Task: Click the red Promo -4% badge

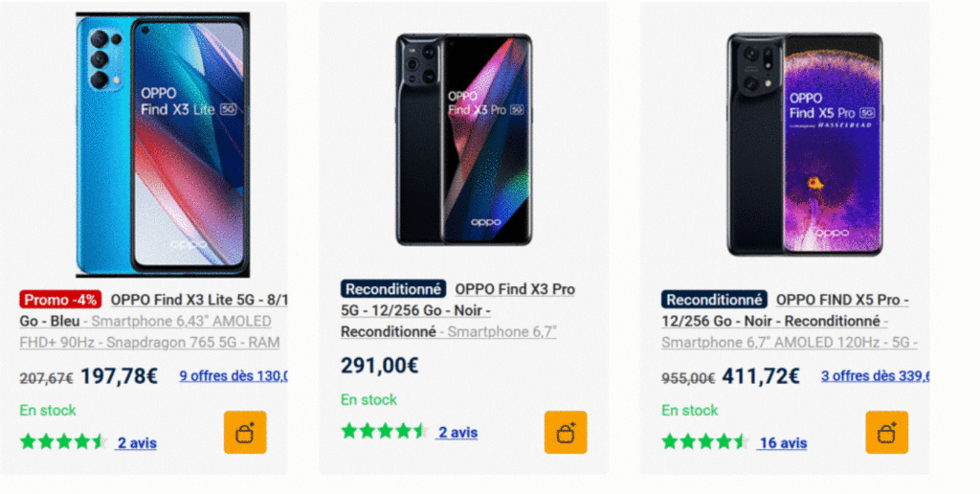Action: 60,300
